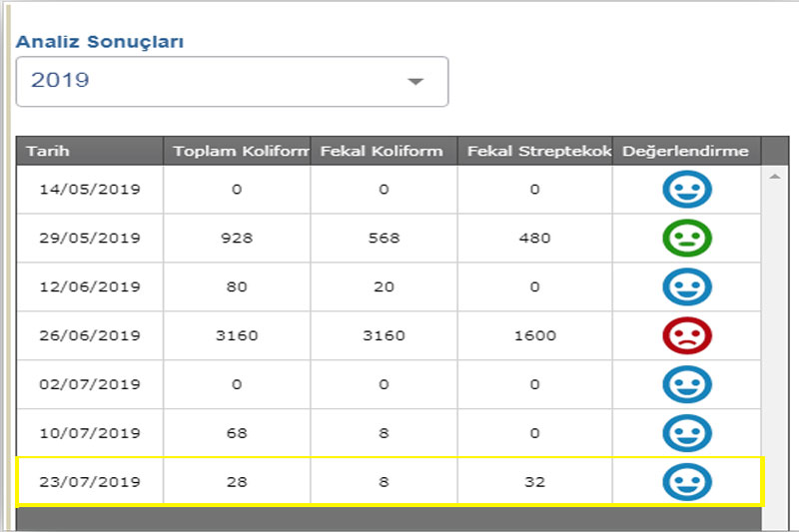Open the 2019 year dropdown
Image resolution: width=799 pixels, height=532 pixels.
click(233, 82)
